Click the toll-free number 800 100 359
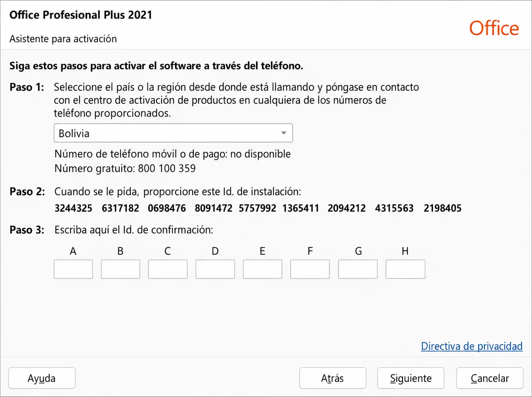This screenshot has height=397, width=532. [167, 168]
